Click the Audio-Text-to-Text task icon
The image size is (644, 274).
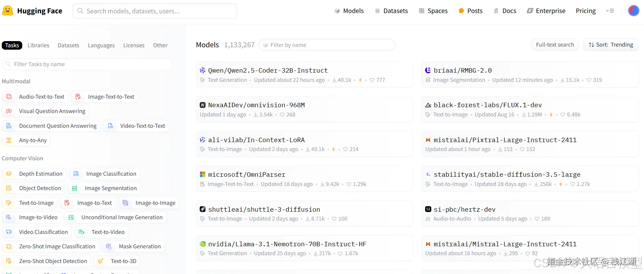click(9, 97)
